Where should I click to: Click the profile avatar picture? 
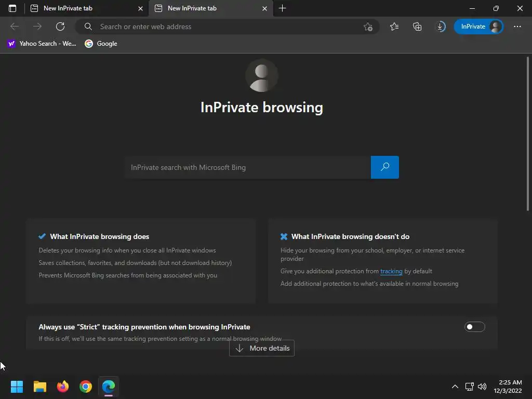pyautogui.click(x=262, y=76)
